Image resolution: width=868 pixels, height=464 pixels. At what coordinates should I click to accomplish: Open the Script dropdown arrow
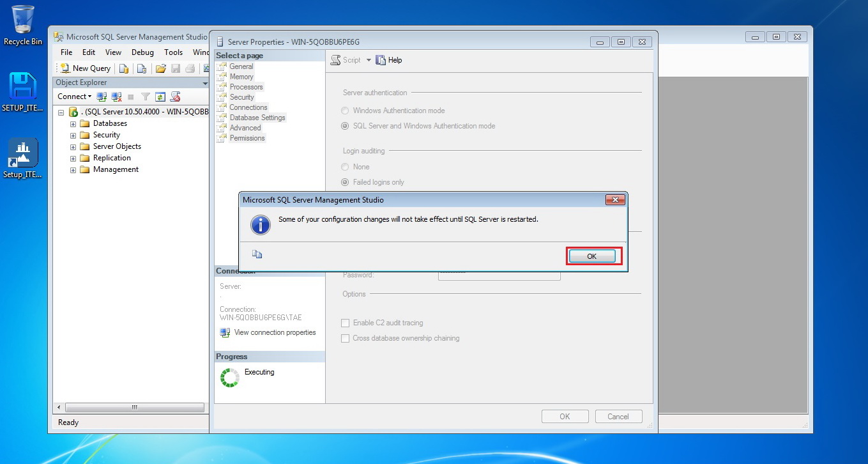click(x=369, y=60)
